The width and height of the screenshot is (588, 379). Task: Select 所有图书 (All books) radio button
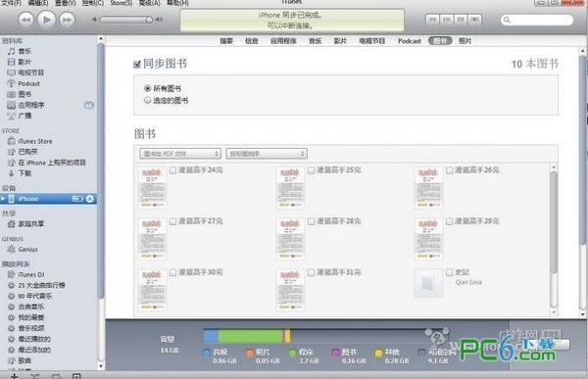(x=147, y=88)
